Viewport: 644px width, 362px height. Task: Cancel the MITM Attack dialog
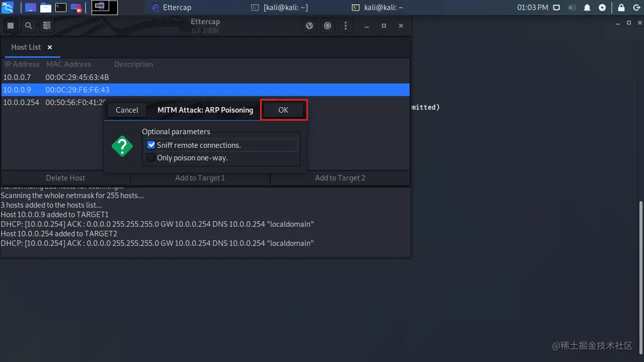point(127,110)
